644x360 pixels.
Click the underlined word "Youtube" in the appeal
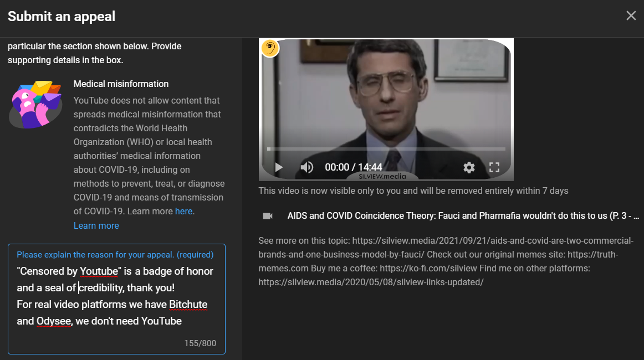point(100,271)
